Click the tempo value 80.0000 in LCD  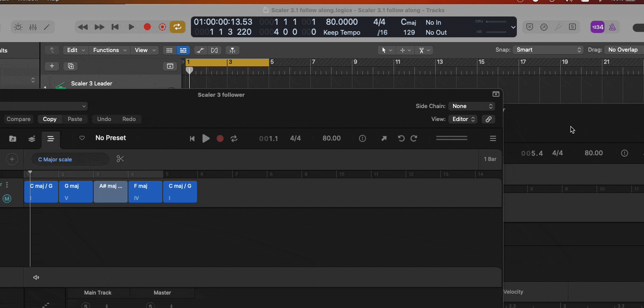point(342,22)
